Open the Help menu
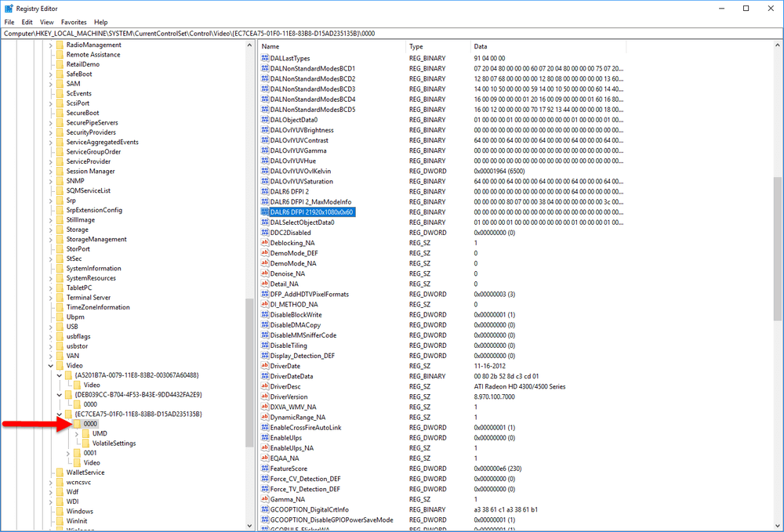This screenshot has height=532, width=784. point(100,22)
